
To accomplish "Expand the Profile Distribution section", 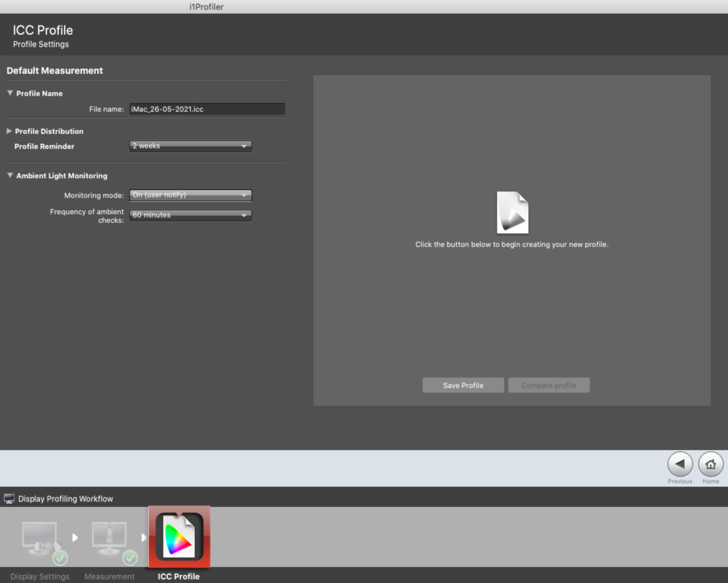I will click(9, 131).
